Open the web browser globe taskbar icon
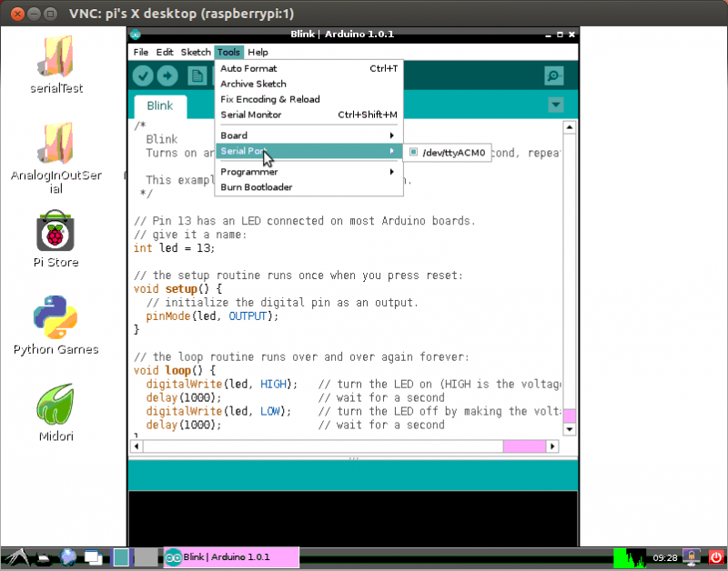This screenshot has height=571, width=728. (67, 557)
